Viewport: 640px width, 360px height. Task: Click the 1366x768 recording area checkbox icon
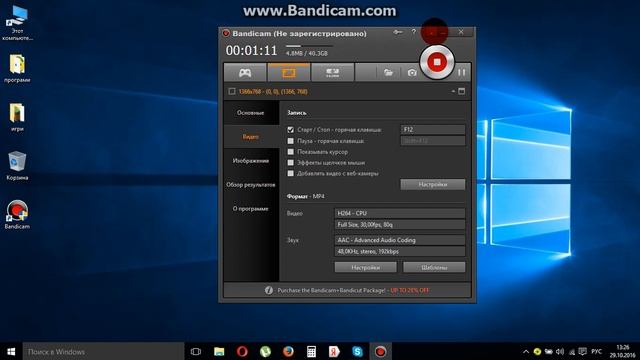(232, 91)
